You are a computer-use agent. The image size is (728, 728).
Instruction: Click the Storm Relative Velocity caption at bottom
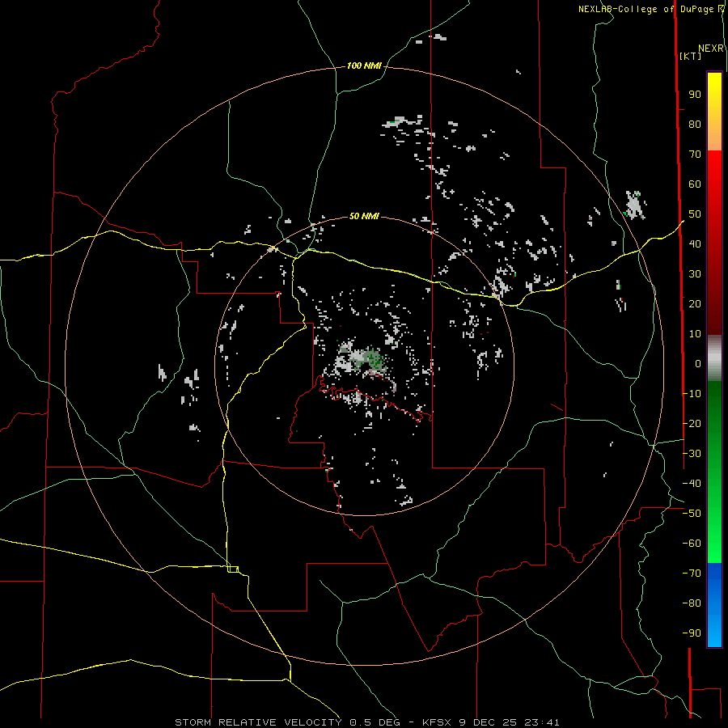point(367,722)
